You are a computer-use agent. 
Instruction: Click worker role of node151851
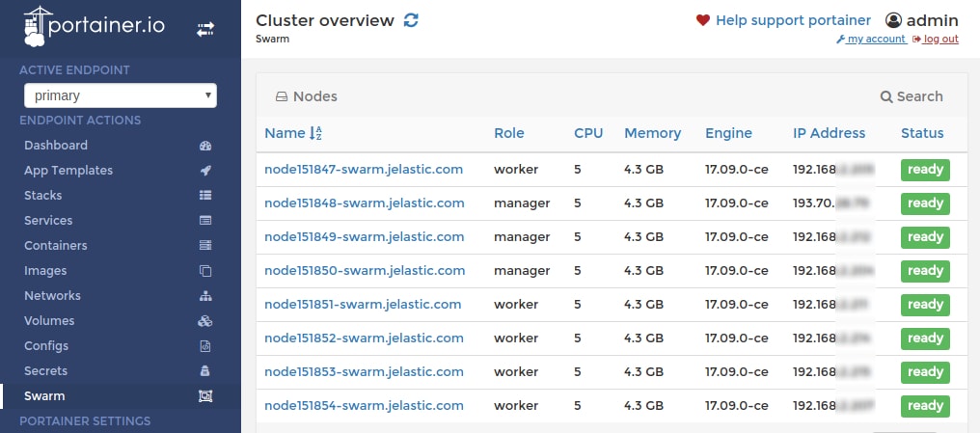(x=516, y=305)
